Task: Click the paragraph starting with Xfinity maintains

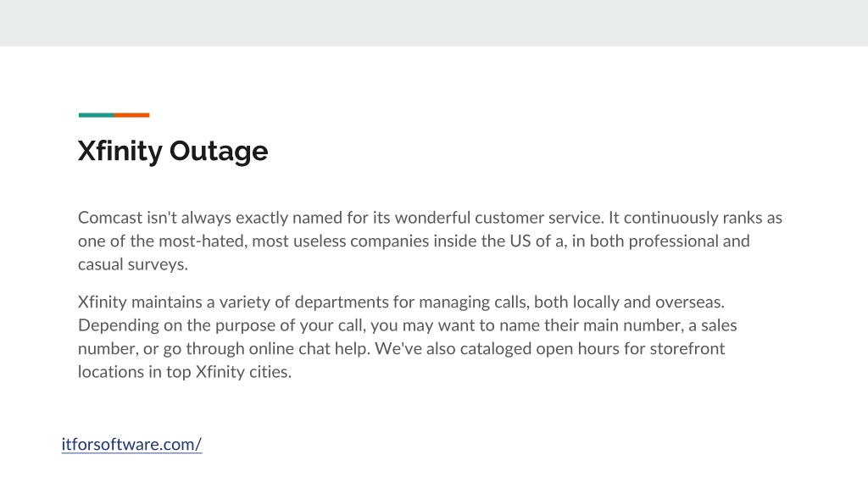Action: 408,337
